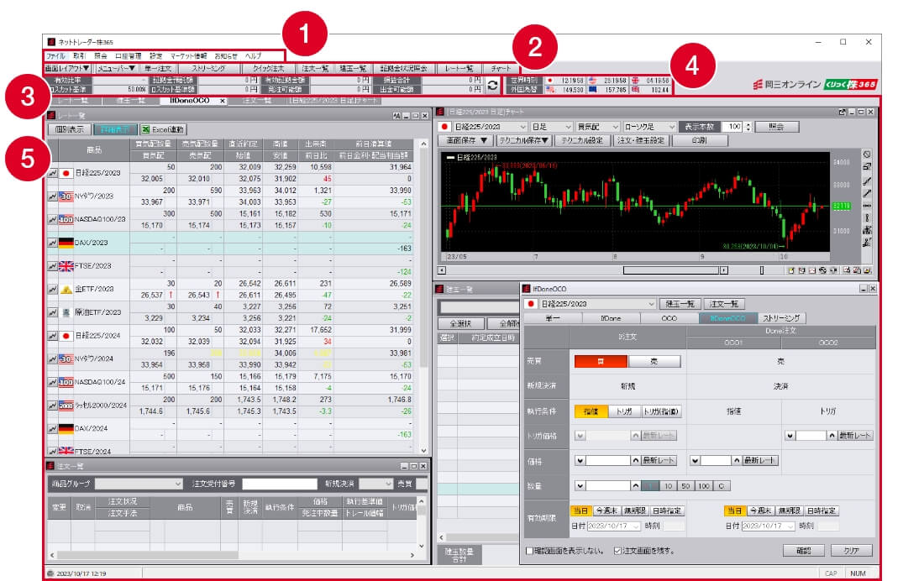
Task: Set Done注文 expiry to 無期限
Action: (789, 510)
